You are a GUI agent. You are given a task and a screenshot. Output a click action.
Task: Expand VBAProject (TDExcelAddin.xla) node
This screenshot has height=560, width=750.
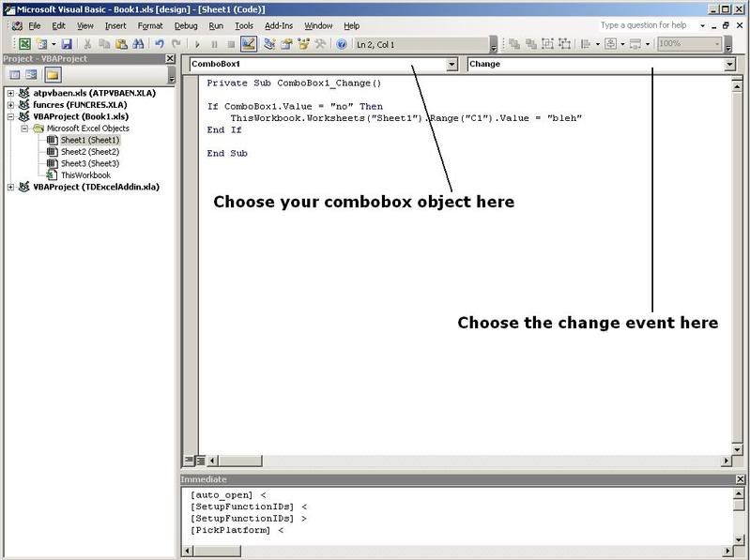pyautogui.click(x=10, y=188)
